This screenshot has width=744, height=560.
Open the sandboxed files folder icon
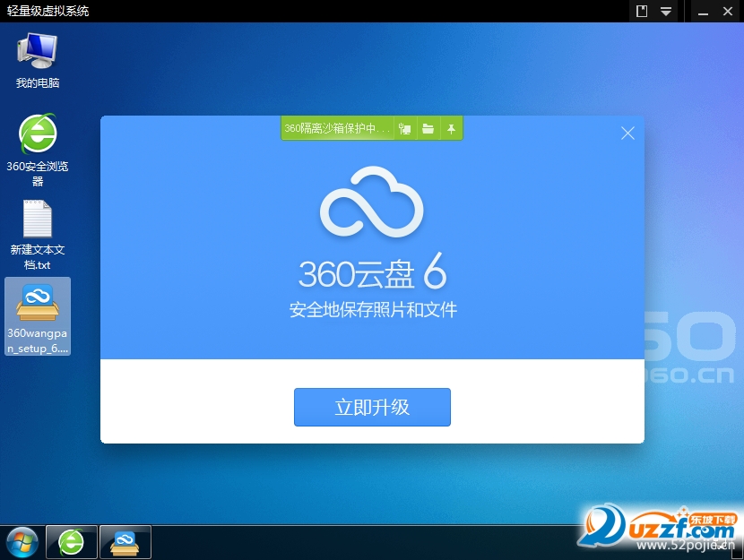(x=428, y=128)
